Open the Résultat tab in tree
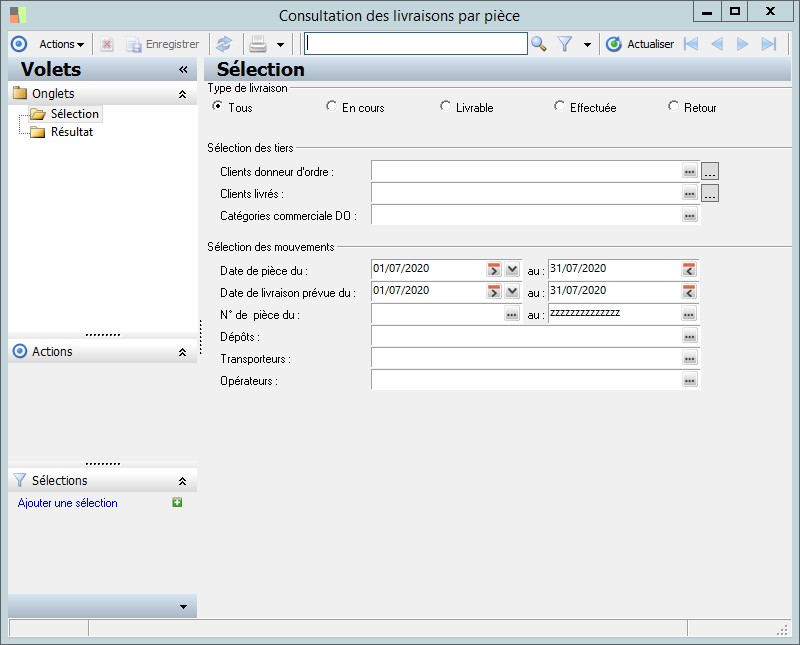 (x=72, y=132)
